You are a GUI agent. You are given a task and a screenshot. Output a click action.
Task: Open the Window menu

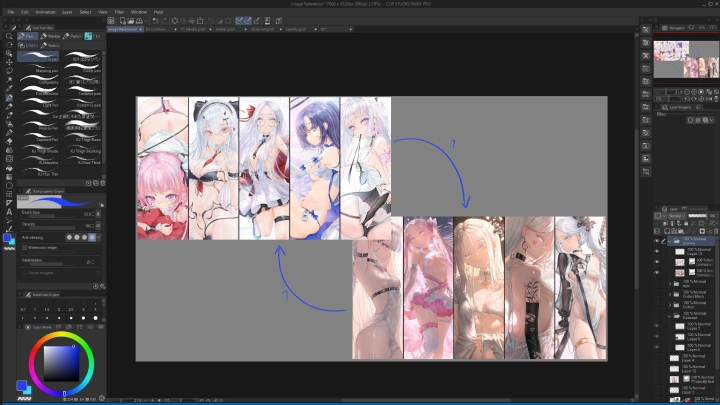pos(139,12)
